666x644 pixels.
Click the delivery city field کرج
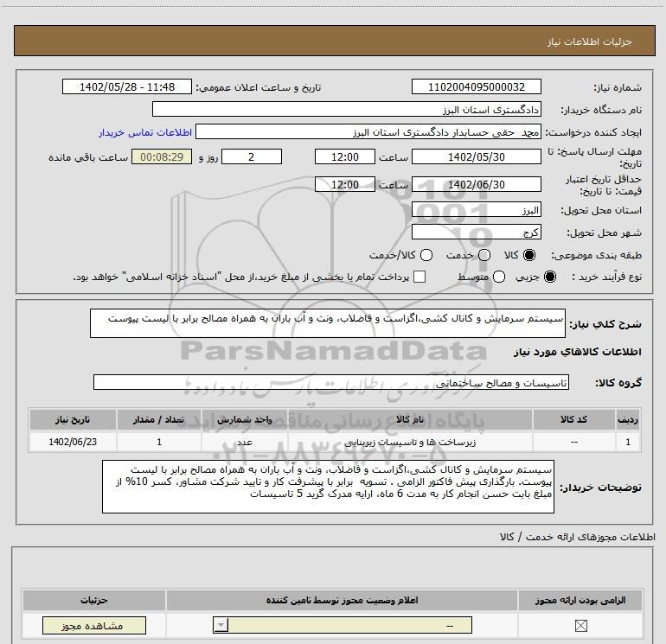pyautogui.click(x=476, y=232)
